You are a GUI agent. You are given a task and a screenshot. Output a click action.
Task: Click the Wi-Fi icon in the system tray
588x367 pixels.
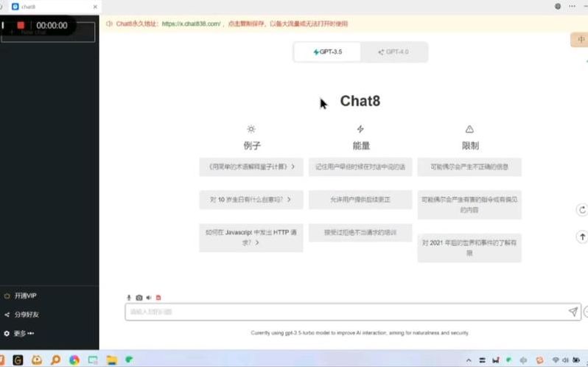[556, 360]
